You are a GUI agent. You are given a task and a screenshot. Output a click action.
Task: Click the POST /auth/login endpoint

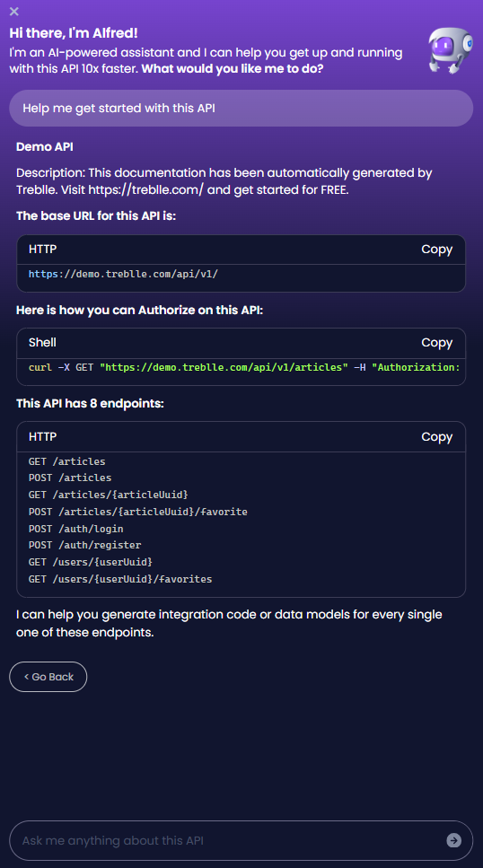point(76,529)
